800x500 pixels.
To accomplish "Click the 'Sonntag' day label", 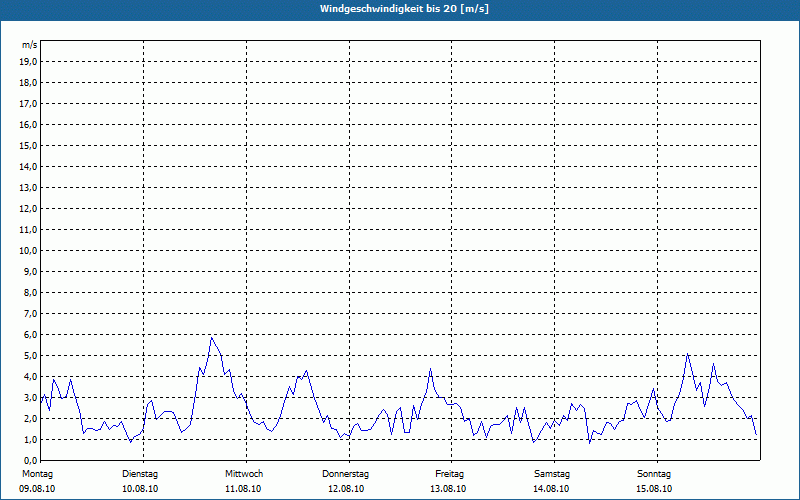I will pyautogui.click(x=654, y=474).
